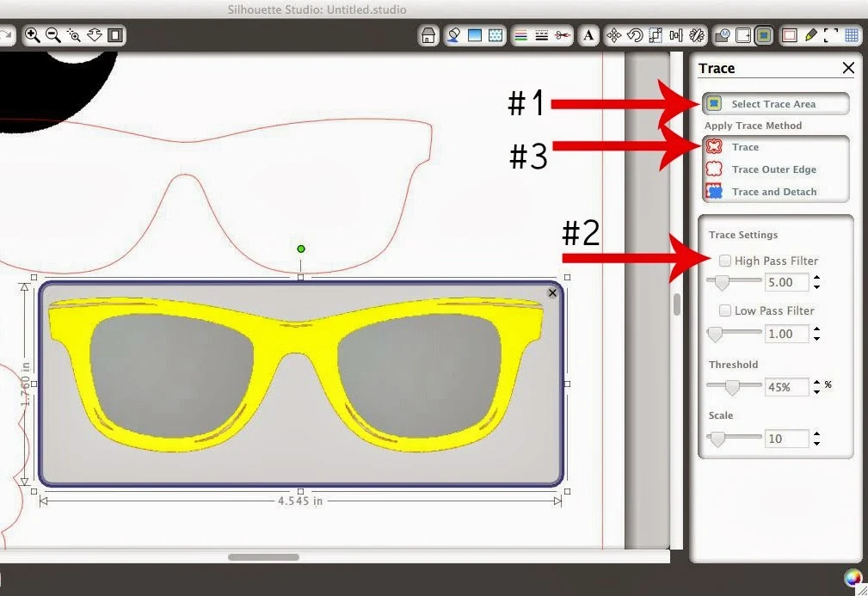Decrease the Scale value with stepper arrow
This screenshot has height=596, width=868.
tap(817, 444)
